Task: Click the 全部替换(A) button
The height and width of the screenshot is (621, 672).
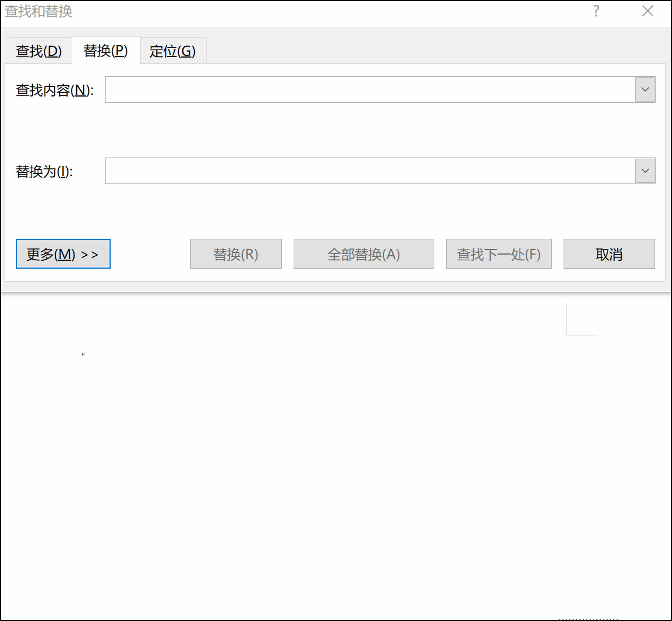Action: tap(364, 254)
